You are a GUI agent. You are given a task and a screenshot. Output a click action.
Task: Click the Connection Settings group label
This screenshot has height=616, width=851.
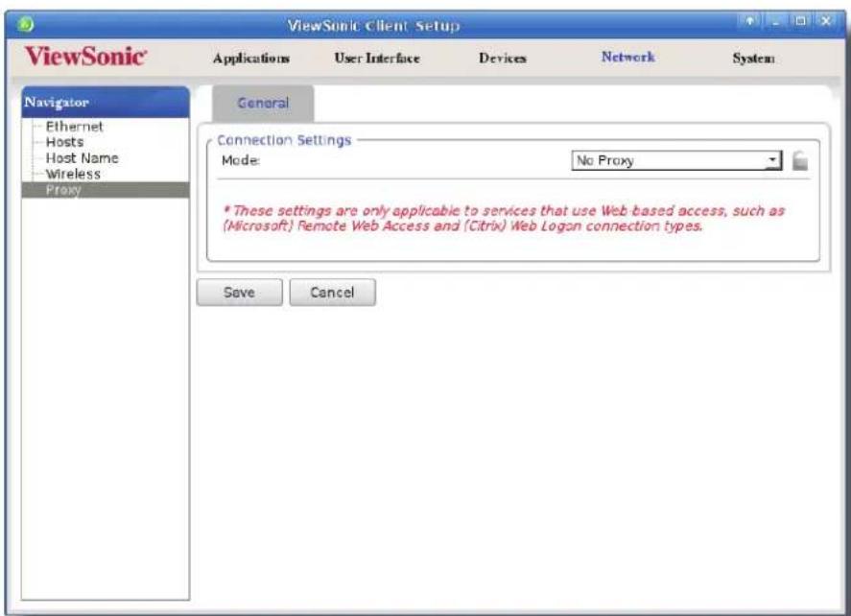284,141
